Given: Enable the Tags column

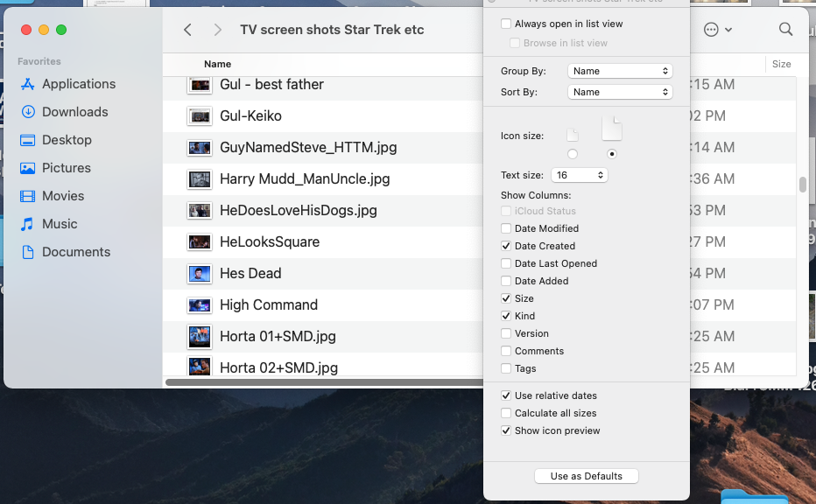Looking at the screenshot, I should 506,368.
